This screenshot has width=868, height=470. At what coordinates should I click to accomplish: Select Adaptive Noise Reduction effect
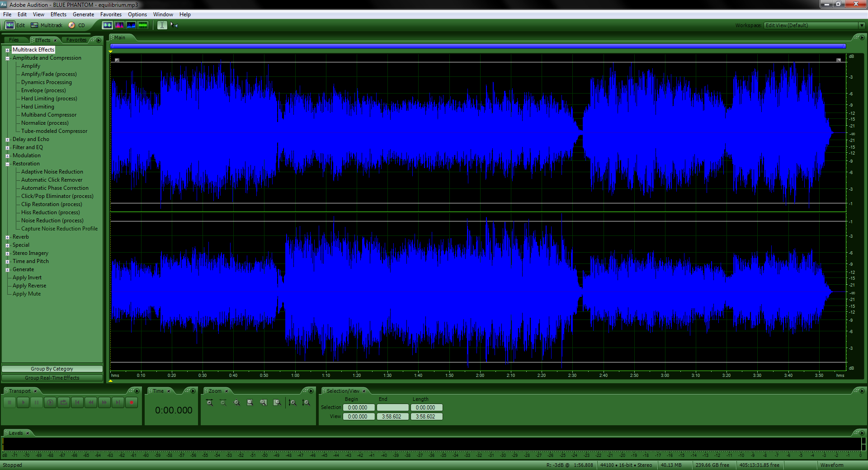[52, 172]
